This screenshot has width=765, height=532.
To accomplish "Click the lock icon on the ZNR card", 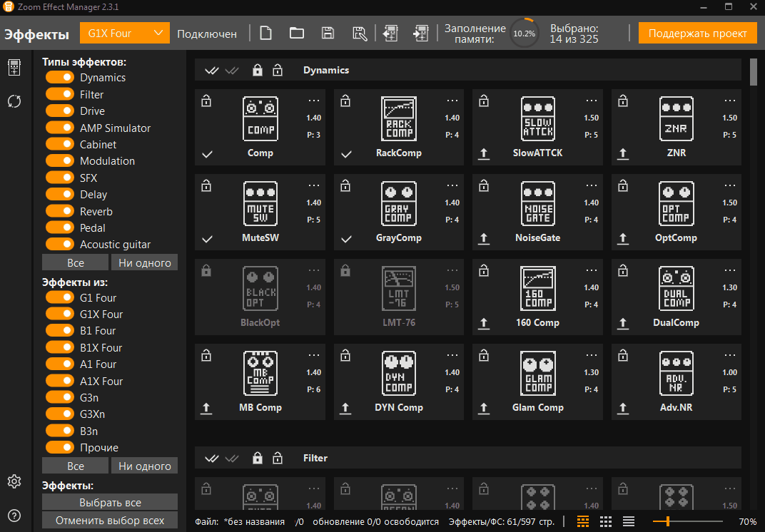I will click(x=624, y=102).
